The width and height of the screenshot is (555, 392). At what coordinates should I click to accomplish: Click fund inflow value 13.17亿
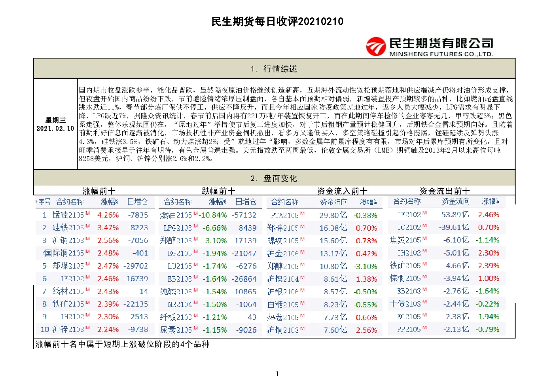pyautogui.click(x=333, y=254)
